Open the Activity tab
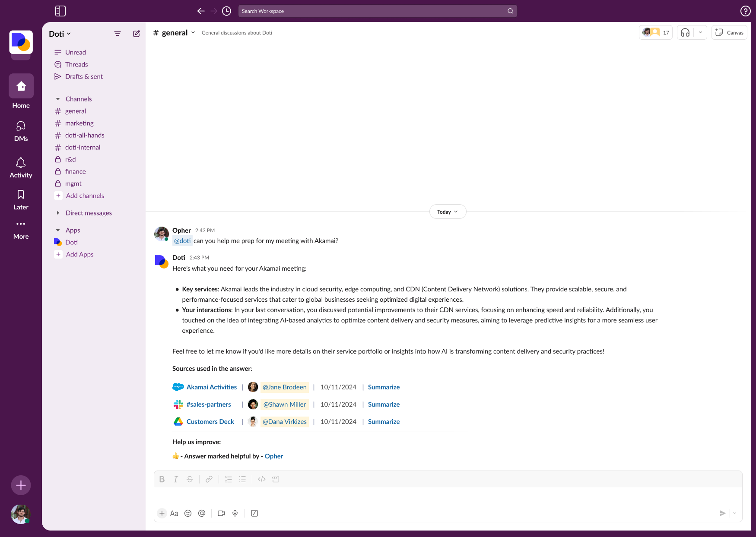Image resolution: width=756 pixels, height=537 pixels. coord(21,167)
